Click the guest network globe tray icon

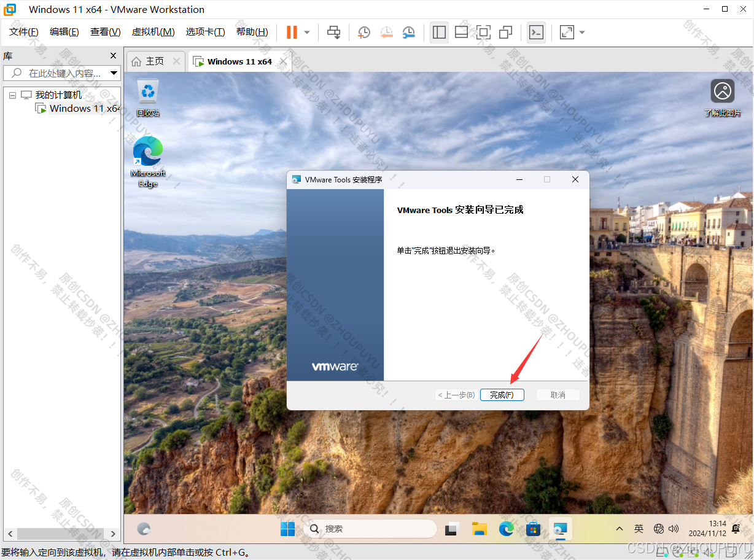659,529
